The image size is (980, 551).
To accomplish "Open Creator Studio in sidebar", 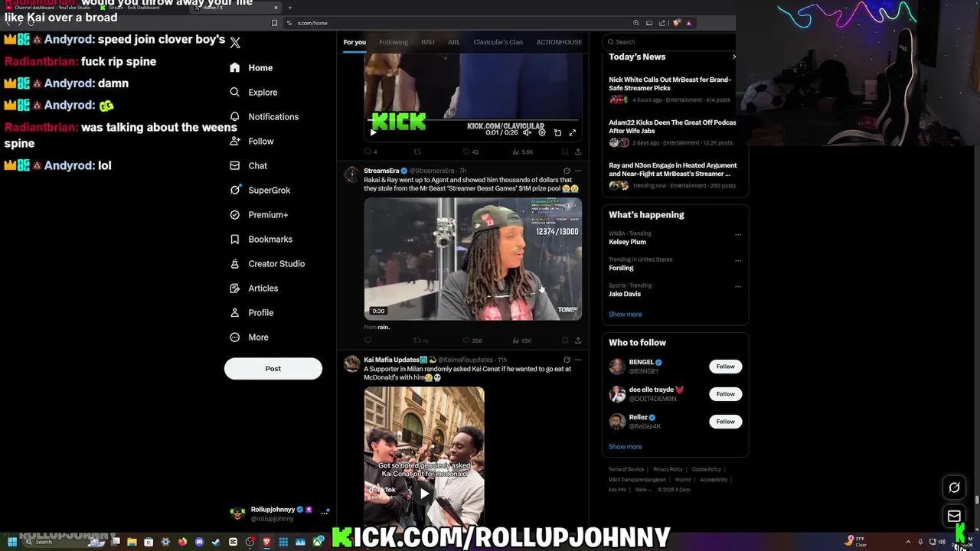I will (266, 263).
